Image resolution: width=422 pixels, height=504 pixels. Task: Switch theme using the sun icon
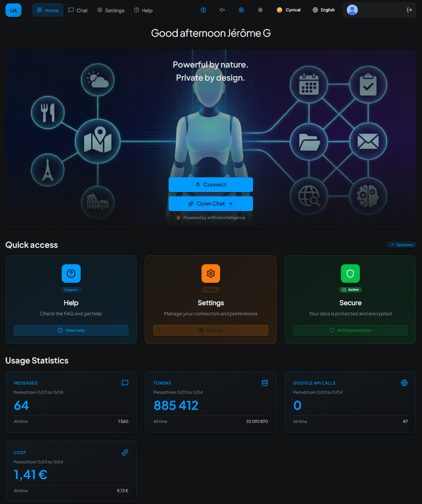click(x=260, y=10)
